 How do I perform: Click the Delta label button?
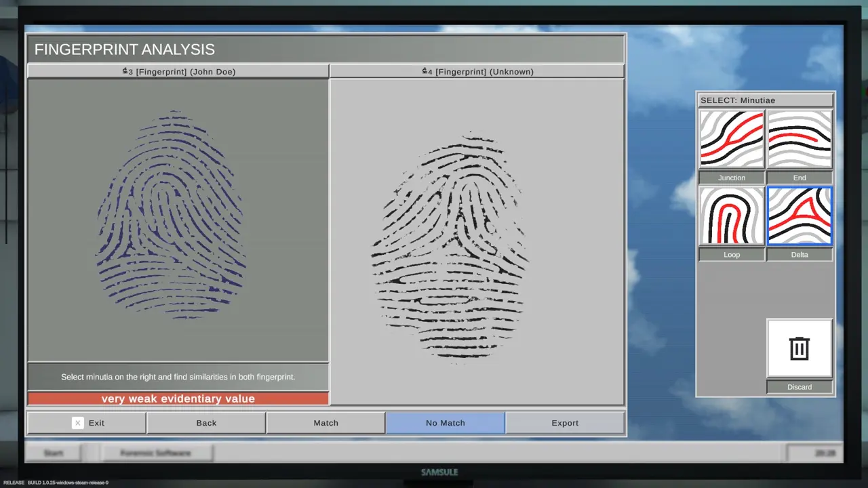[800, 254]
